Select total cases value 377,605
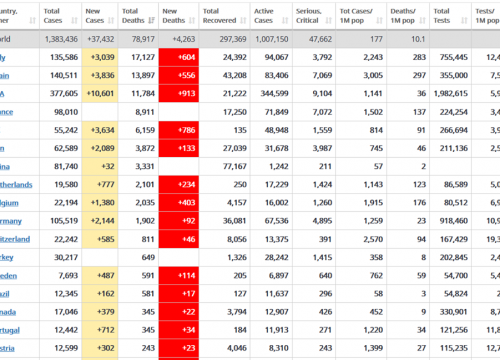 pos(64,94)
